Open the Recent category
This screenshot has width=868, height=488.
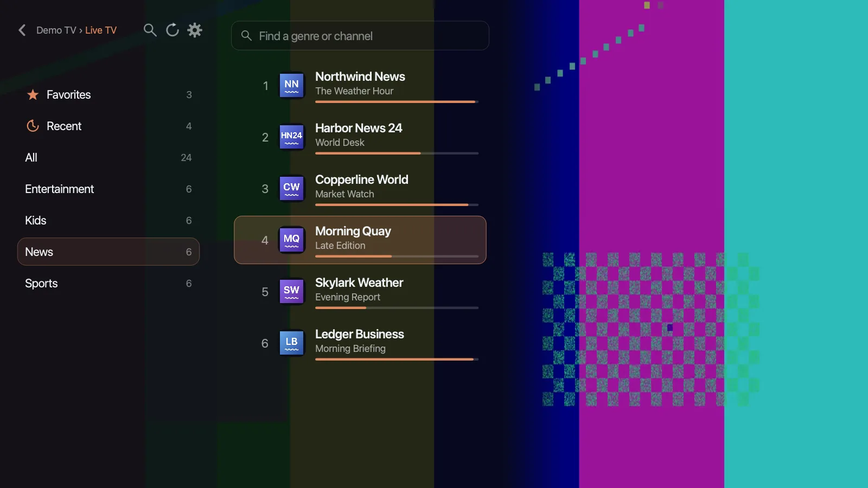[108, 126]
